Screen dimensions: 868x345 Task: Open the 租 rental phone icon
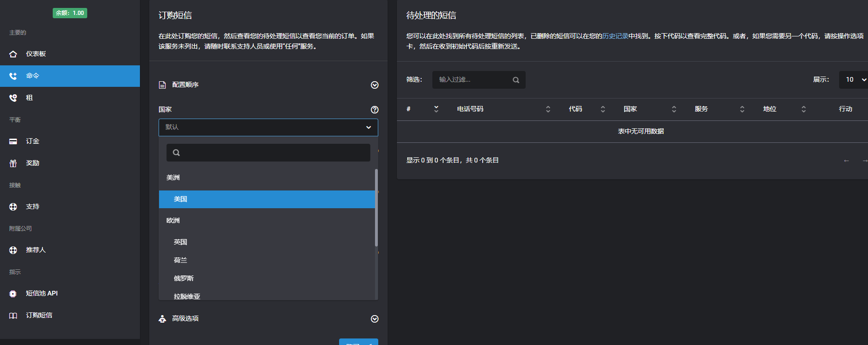13,98
